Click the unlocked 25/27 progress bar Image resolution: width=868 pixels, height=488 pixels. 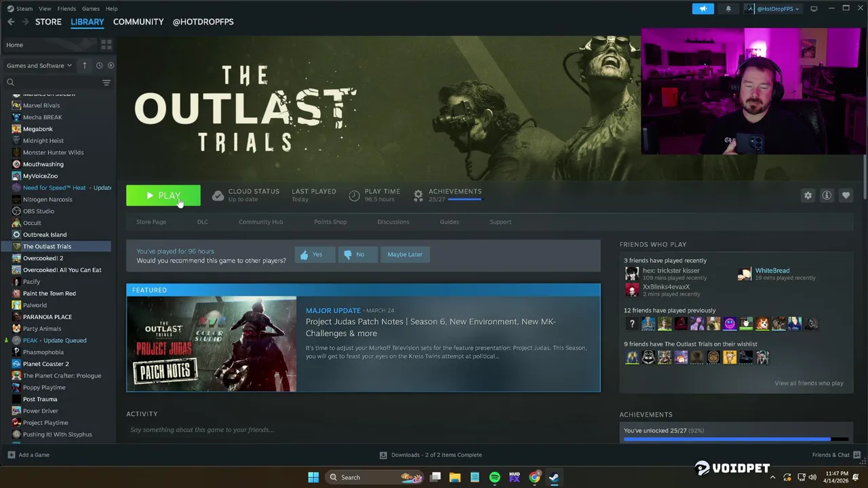[x=736, y=439]
